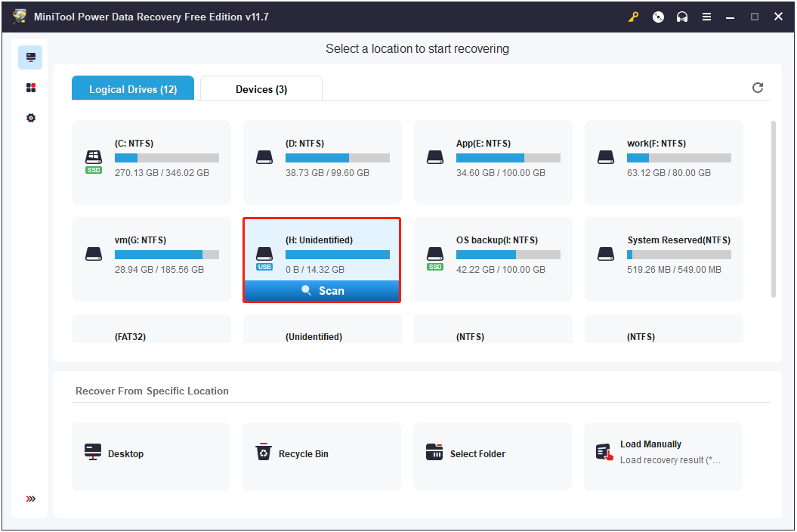Open Select Folder recovery option
Viewport: 797px width, 532px height.
[x=493, y=455]
